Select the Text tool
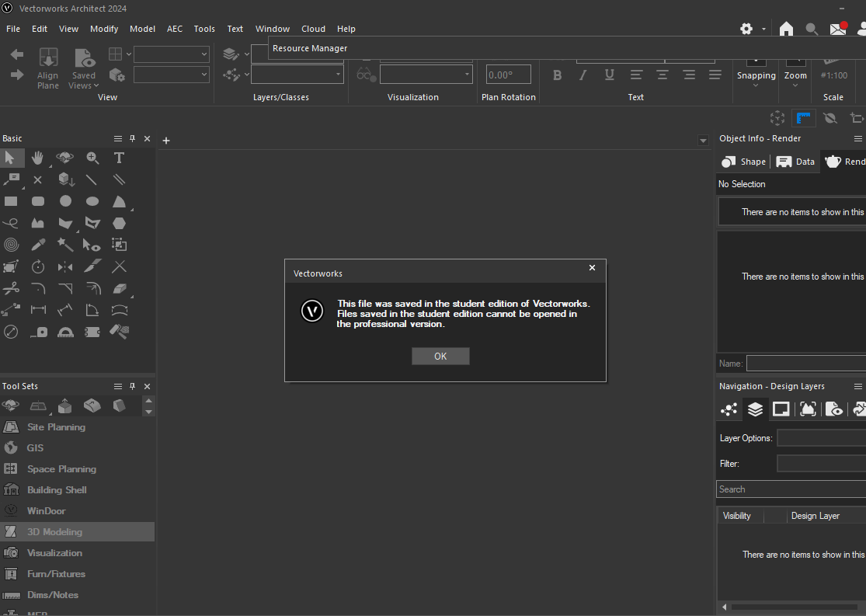 (x=118, y=158)
